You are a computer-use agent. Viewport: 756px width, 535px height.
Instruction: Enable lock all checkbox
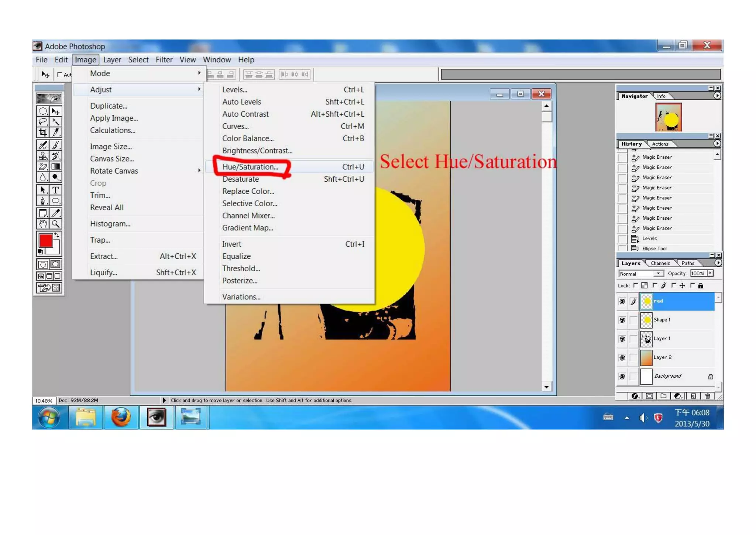point(692,285)
